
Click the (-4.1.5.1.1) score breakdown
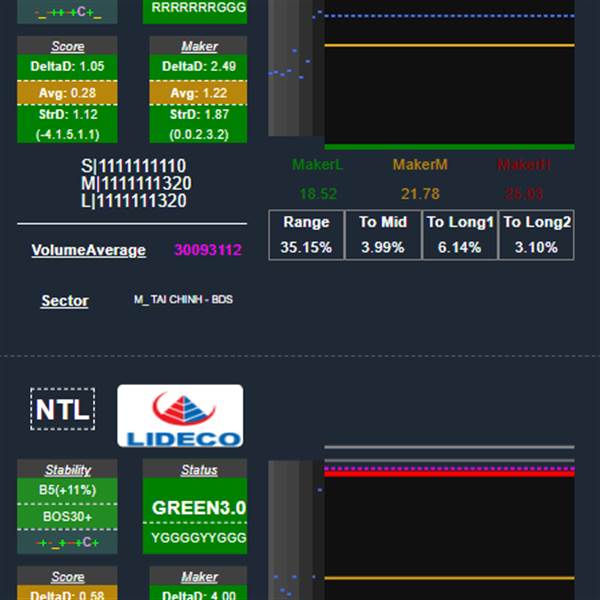[x=67, y=134]
